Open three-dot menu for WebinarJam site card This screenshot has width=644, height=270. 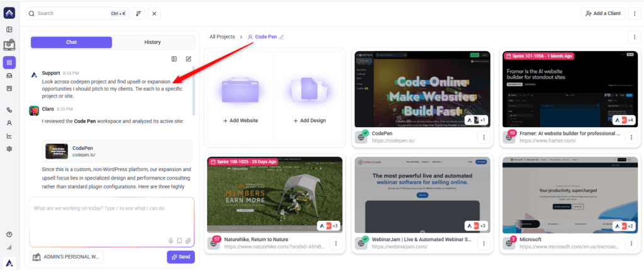coord(484,244)
